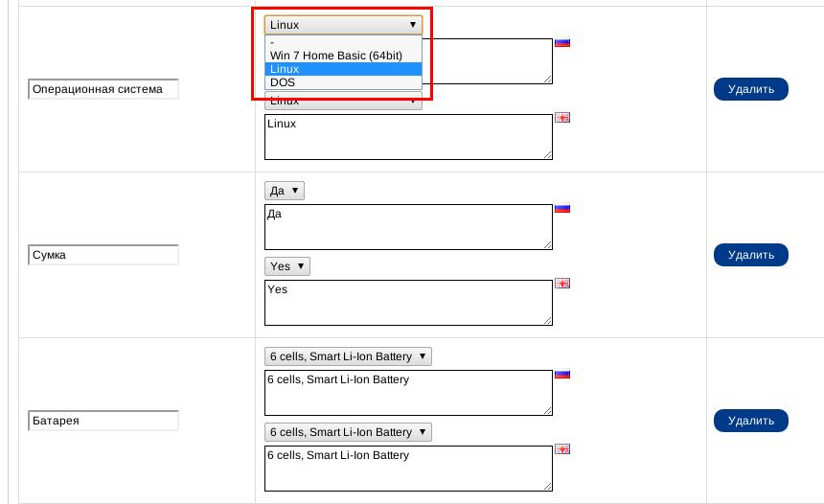Focus the Сумка name input field
The image size is (824, 504).
tap(103, 255)
